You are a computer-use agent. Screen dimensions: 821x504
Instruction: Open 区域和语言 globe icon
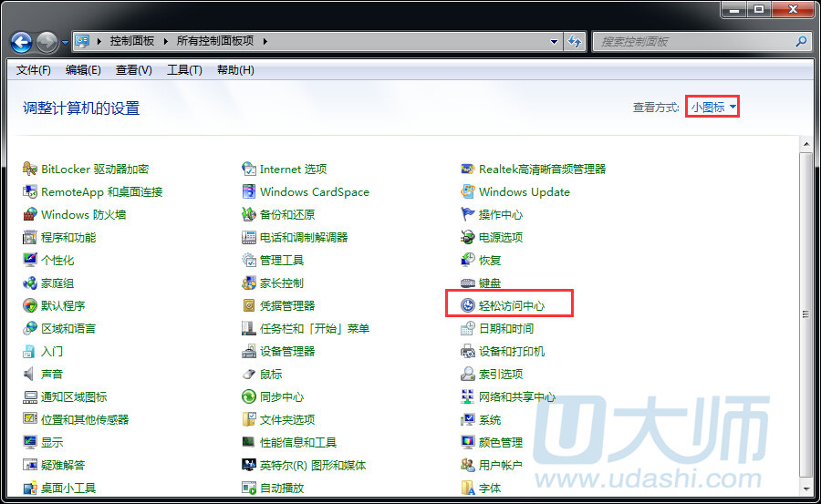pos(30,328)
